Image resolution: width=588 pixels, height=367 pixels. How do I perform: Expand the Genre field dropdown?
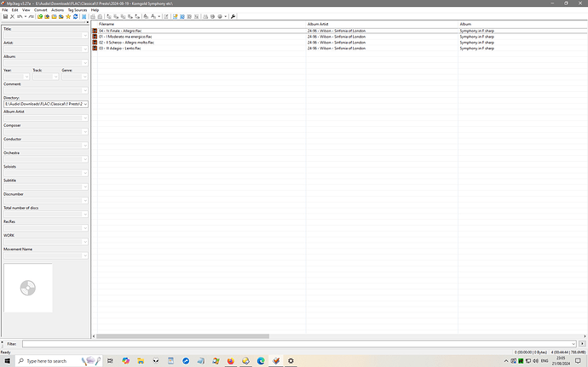(x=85, y=77)
